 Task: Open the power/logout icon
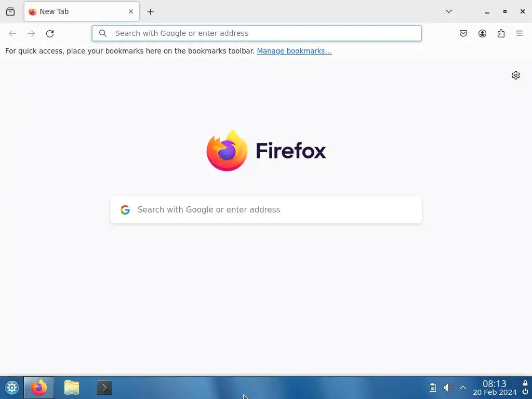(525, 392)
